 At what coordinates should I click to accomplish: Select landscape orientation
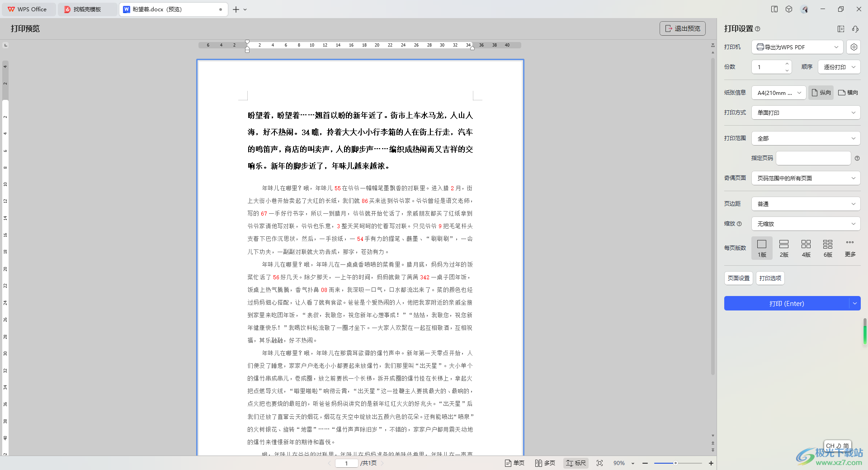848,93
